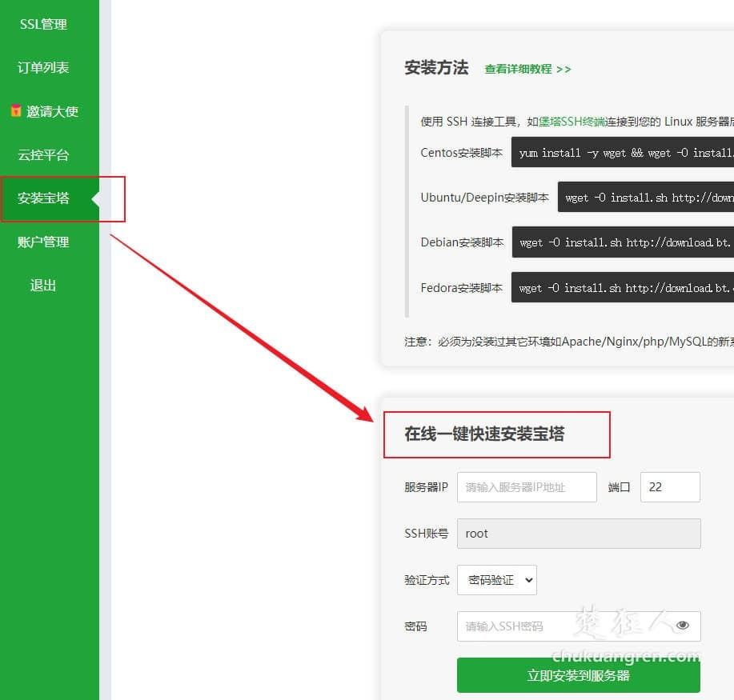This screenshot has height=700, width=734.
Task: Open 订单列表 from the sidebar
Action: click(x=42, y=67)
